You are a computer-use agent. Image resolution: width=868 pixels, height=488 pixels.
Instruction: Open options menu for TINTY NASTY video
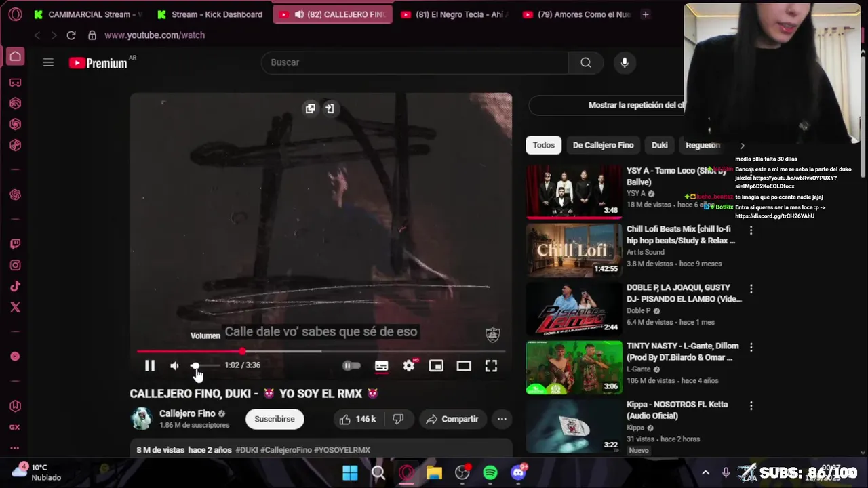coord(751,347)
